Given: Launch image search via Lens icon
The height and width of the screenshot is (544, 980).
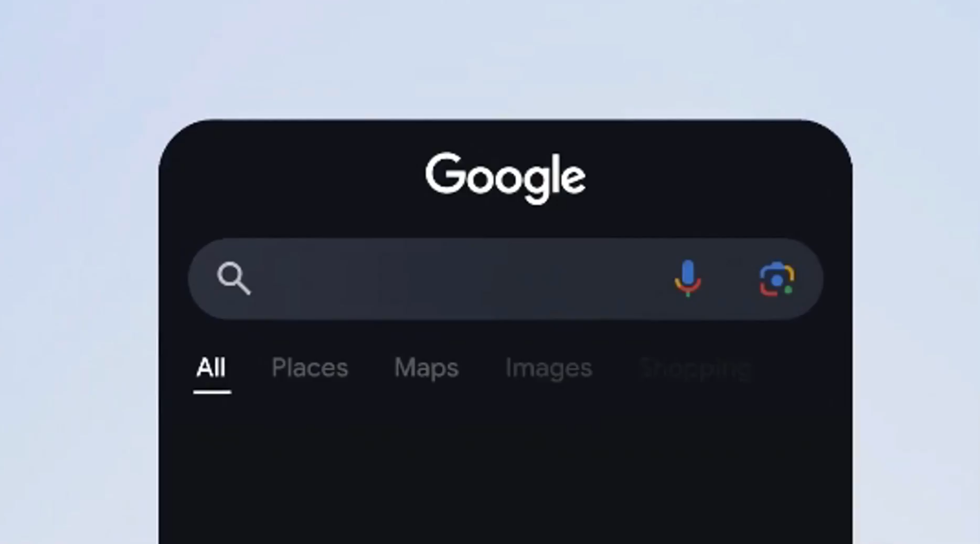Looking at the screenshot, I should 777,279.
